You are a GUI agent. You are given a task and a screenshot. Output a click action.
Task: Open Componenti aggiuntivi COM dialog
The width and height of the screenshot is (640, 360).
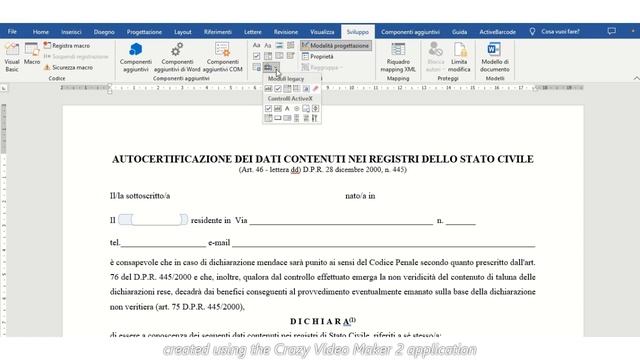(x=222, y=58)
